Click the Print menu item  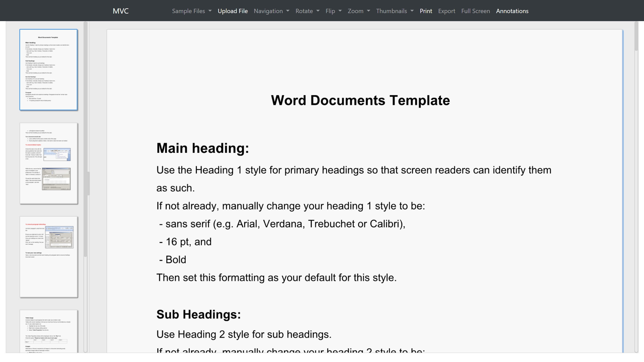(426, 11)
